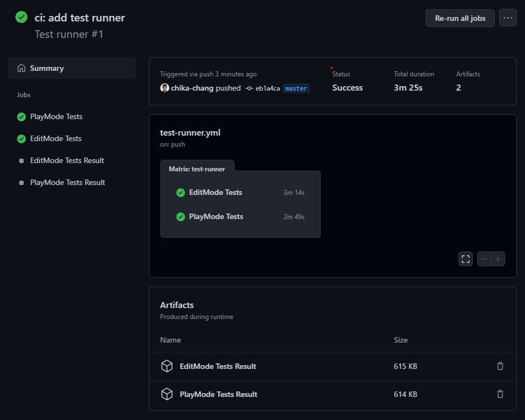Select PlayMode Tests job in sidebar
This screenshot has width=525, height=420.
pos(56,116)
